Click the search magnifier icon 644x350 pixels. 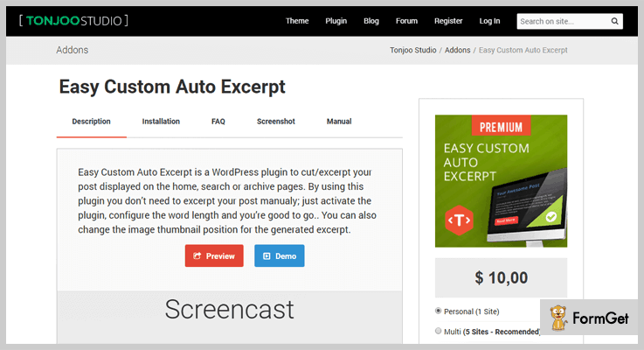tap(614, 21)
